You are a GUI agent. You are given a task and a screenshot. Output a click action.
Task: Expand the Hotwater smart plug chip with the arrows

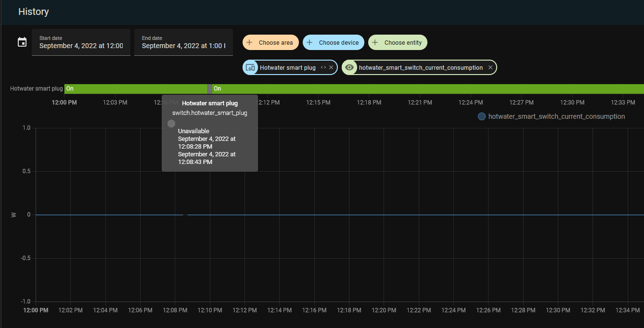tap(323, 67)
